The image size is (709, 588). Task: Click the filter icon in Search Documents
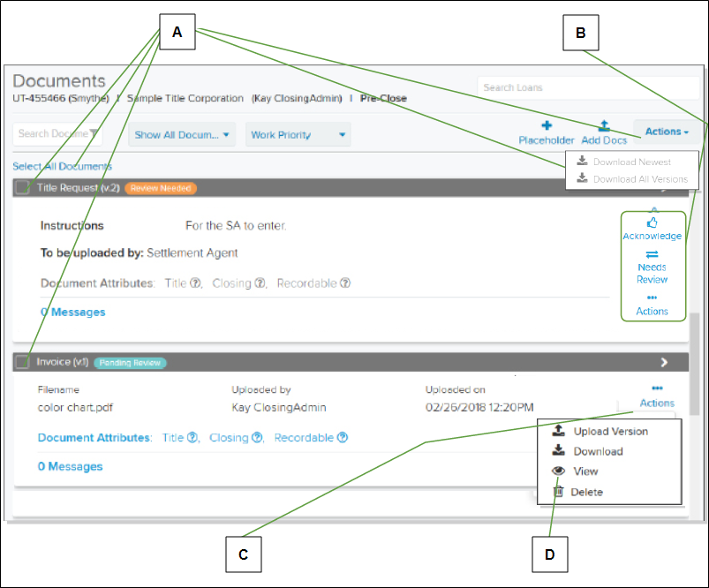94,133
